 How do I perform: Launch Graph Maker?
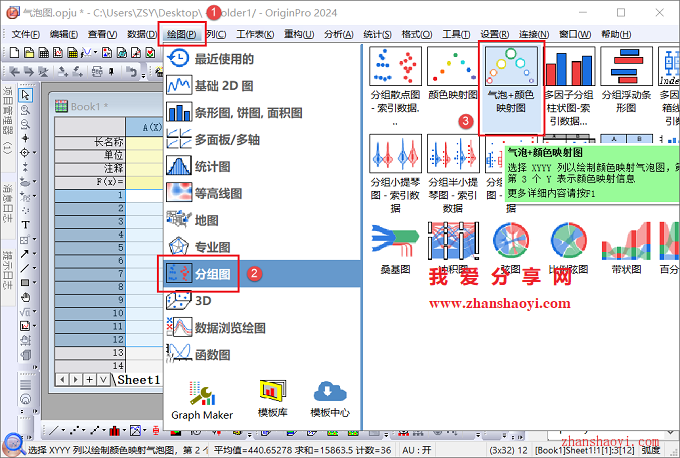[202, 400]
